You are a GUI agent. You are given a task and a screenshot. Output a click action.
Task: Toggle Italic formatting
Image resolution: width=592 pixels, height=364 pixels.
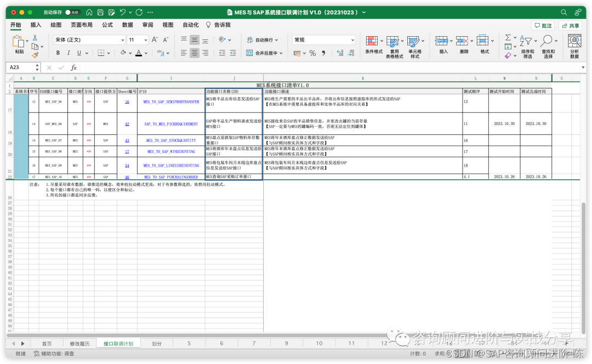[x=69, y=53]
